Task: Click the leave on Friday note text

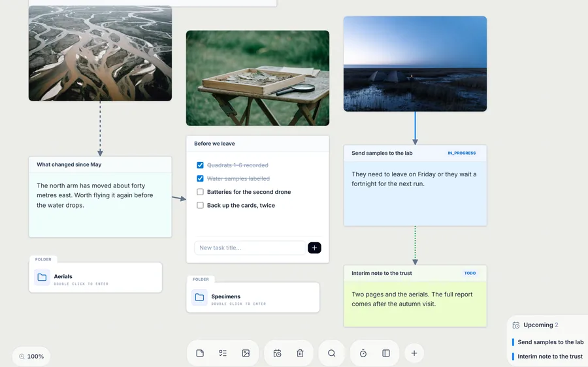Action: coord(414,179)
